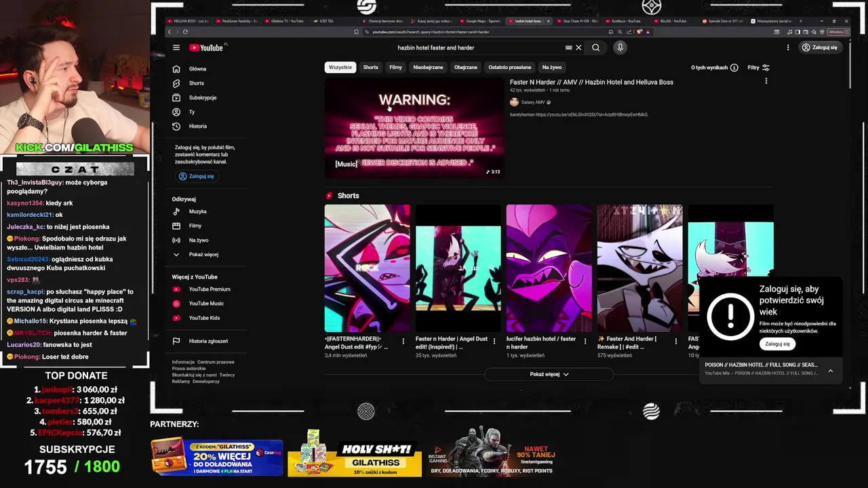
Task: Select the Wszystkie filter chip
Action: point(340,67)
